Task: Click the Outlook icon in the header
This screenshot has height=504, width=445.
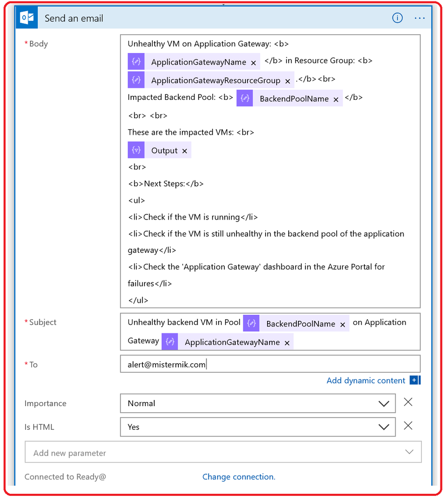Action: coord(27,18)
